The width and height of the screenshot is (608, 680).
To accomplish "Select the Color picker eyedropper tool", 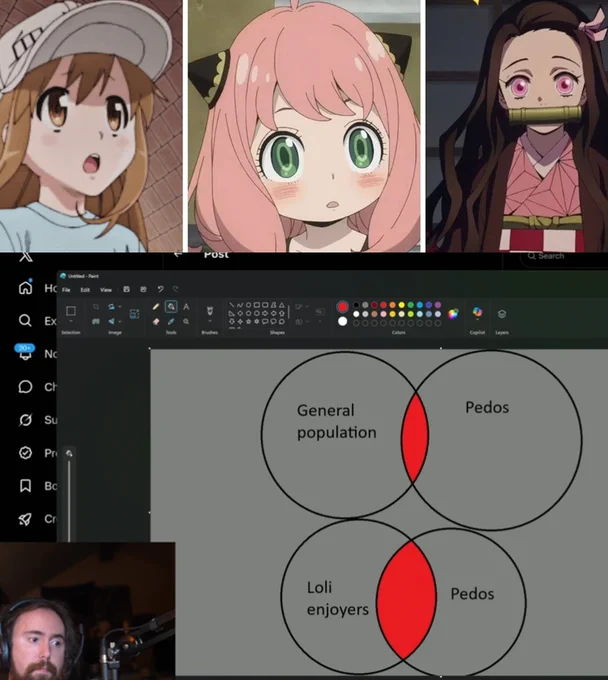I will pos(171,321).
